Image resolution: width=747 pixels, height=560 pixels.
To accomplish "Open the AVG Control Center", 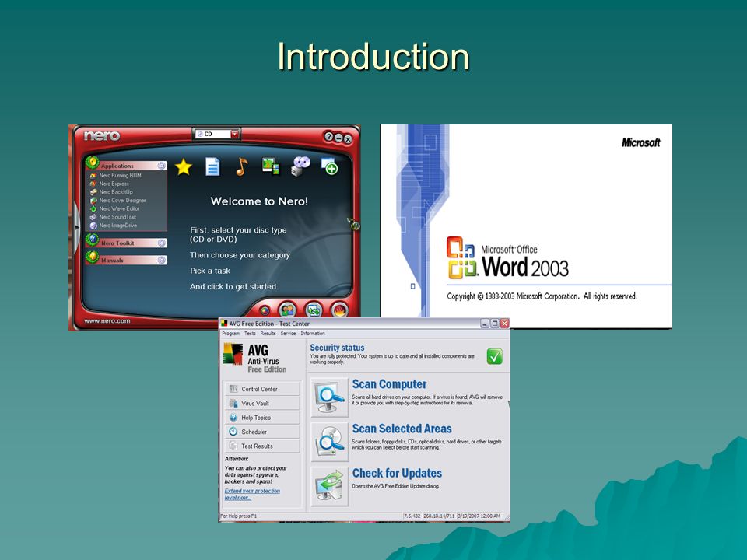I will click(262, 389).
